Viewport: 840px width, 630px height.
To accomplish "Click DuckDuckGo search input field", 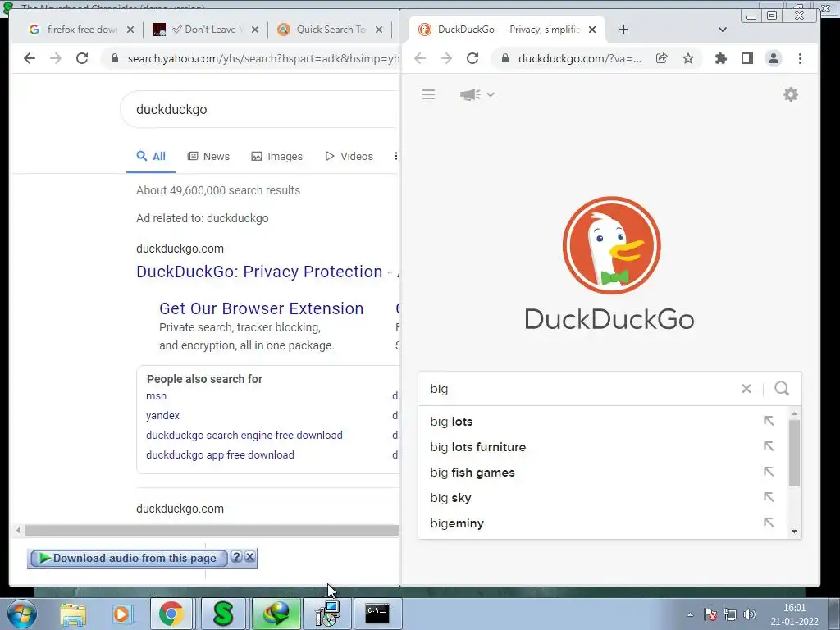I will pyautogui.click(x=582, y=388).
